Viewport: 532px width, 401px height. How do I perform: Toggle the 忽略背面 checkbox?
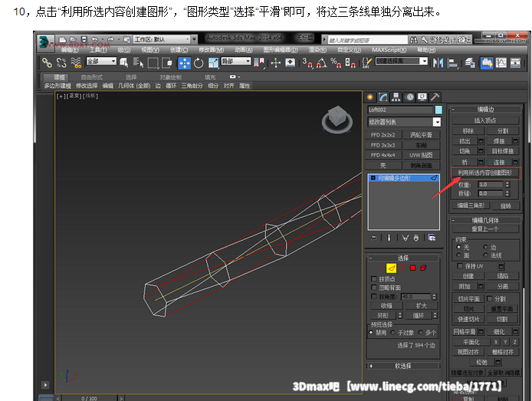[373, 288]
